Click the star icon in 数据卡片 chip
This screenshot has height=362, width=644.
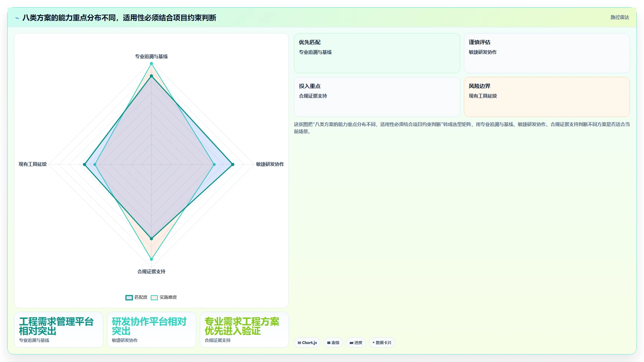click(x=373, y=343)
